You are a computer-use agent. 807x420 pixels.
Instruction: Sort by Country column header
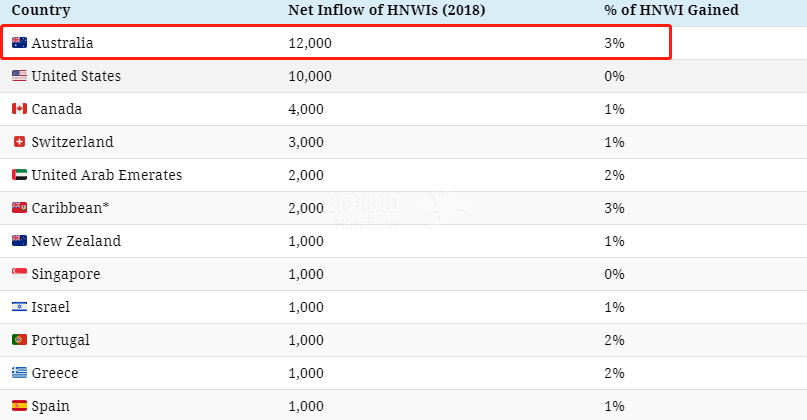click(40, 10)
